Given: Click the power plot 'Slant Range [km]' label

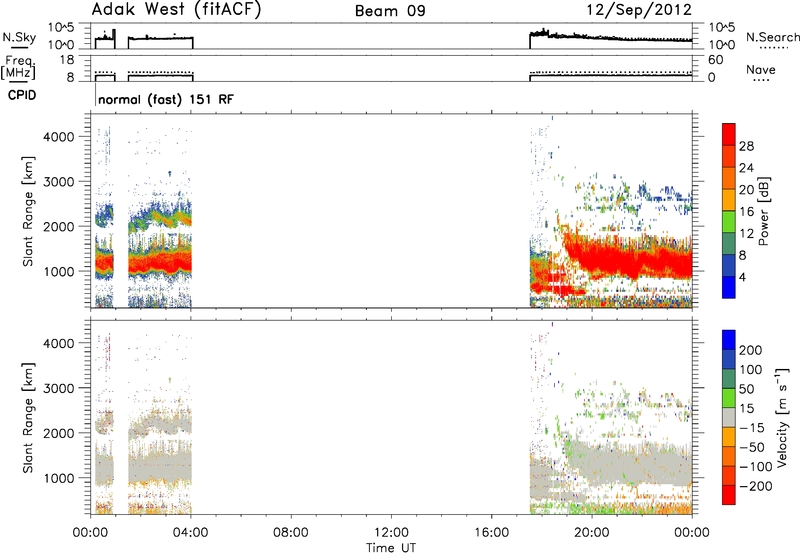Looking at the screenshot, I should click(x=28, y=211).
